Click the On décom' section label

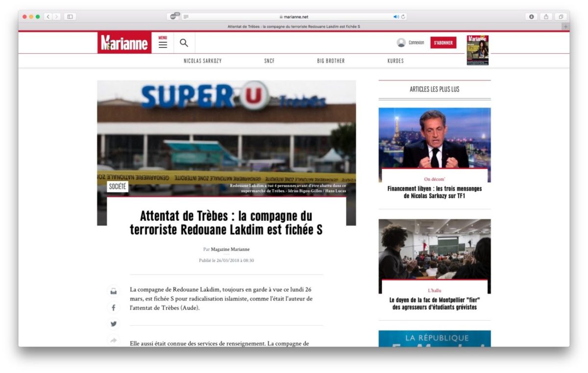[435, 179]
